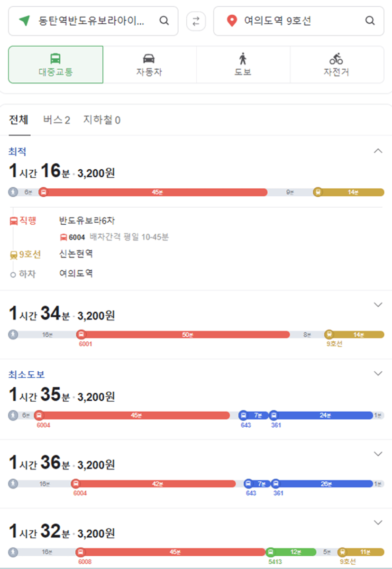
Task: Choose the public transit (대중교통) mode
Action: (x=55, y=65)
